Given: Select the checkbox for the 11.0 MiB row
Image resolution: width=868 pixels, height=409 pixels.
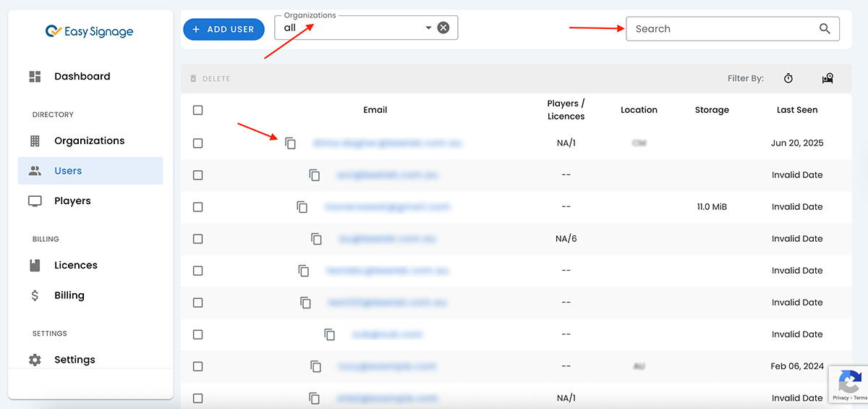Looking at the screenshot, I should pos(198,207).
